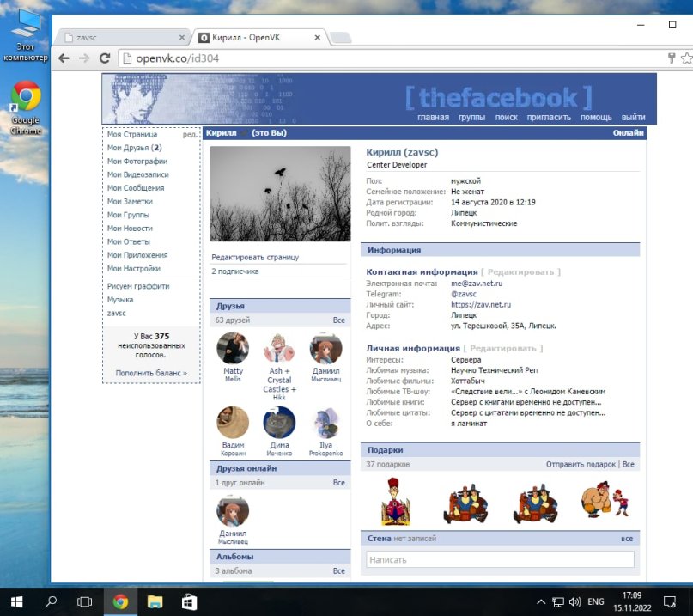Click the browser reload button
Screen dimensions: 693x616
105,58
